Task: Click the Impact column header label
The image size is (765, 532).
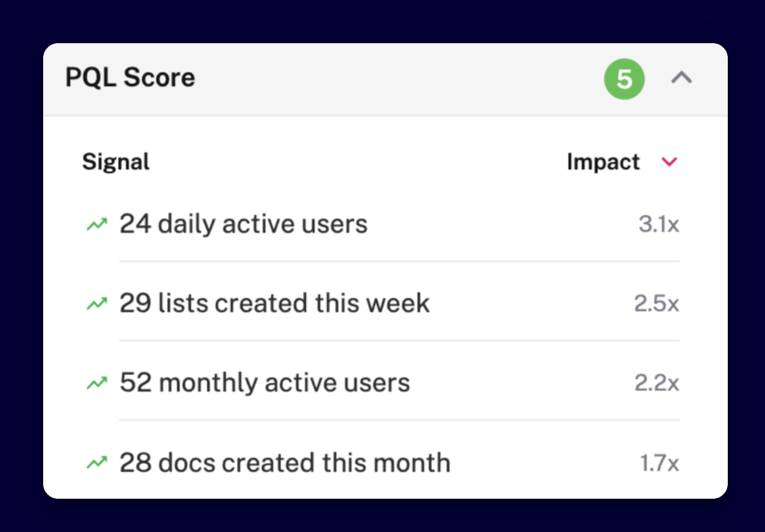Action: coord(603,162)
